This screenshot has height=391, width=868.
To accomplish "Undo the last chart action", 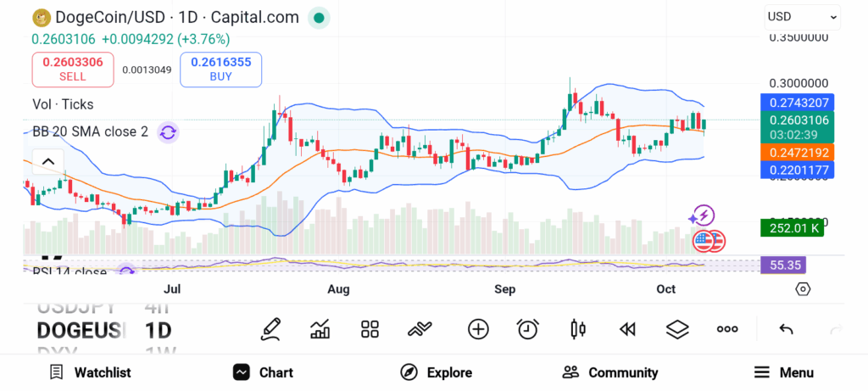I will pos(786,329).
